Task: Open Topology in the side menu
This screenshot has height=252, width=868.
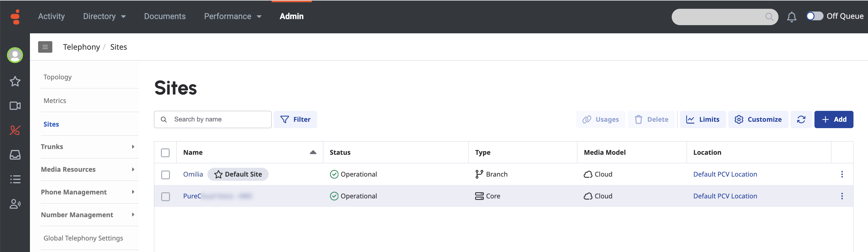Action: [58, 77]
